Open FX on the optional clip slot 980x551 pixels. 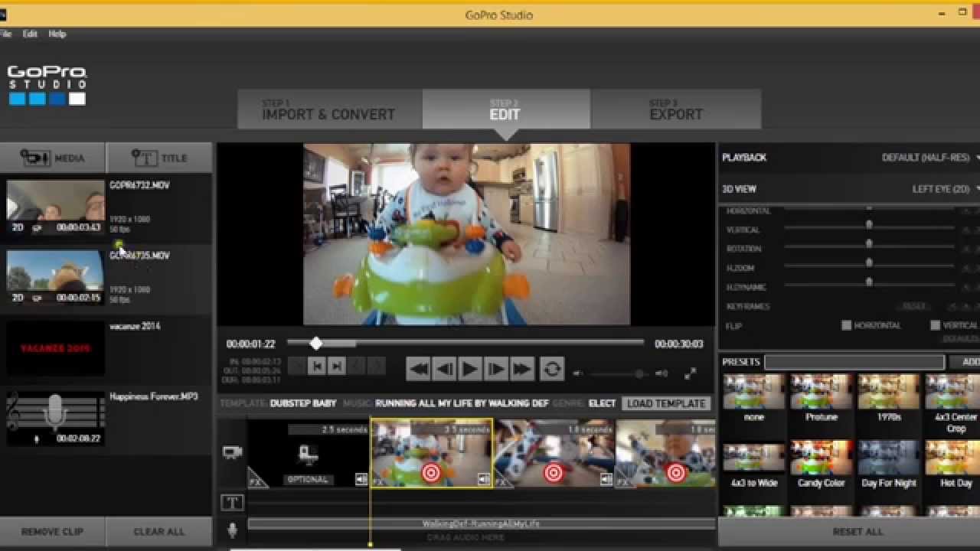tap(256, 481)
